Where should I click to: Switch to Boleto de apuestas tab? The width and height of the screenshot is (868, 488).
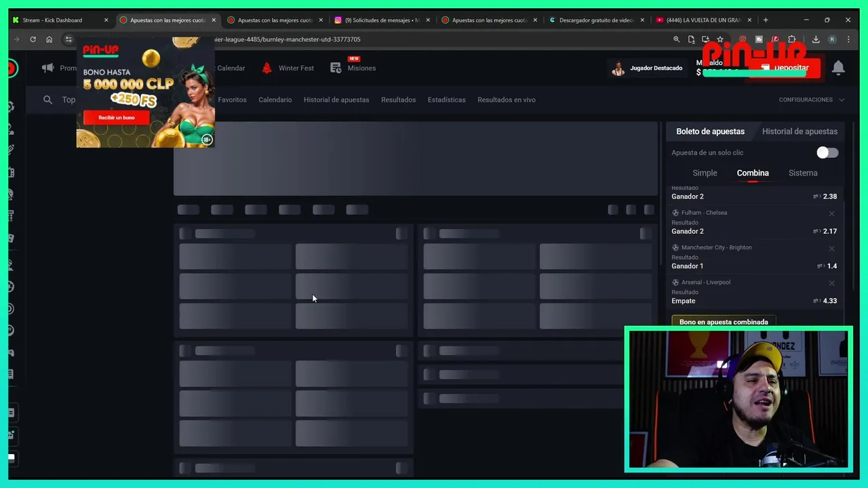[x=710, y=131]
